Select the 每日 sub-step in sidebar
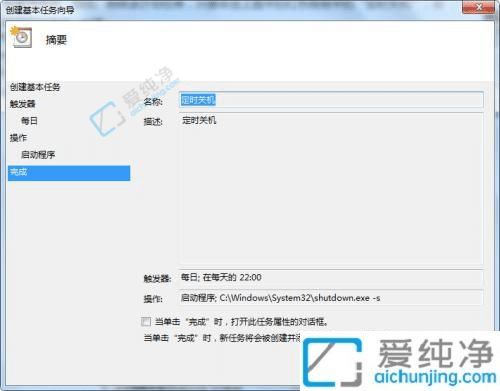Image resolution: width=500 pixels, height=391 pixels. point(29,121)
